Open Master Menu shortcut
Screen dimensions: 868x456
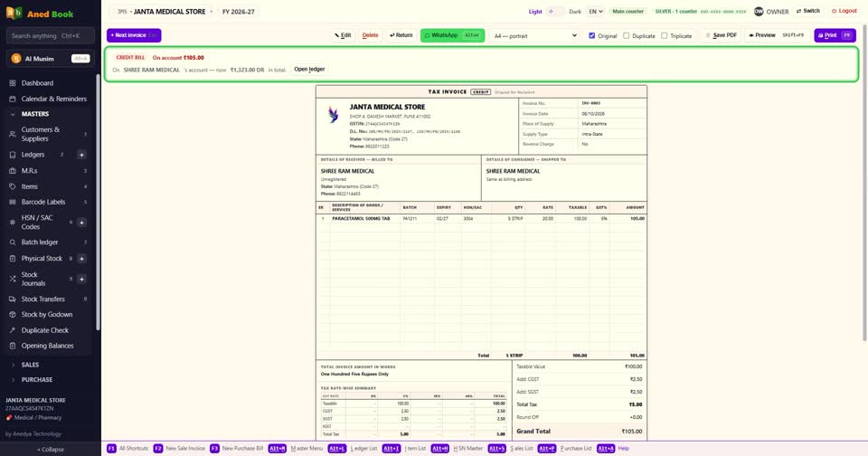click(296, 448)
